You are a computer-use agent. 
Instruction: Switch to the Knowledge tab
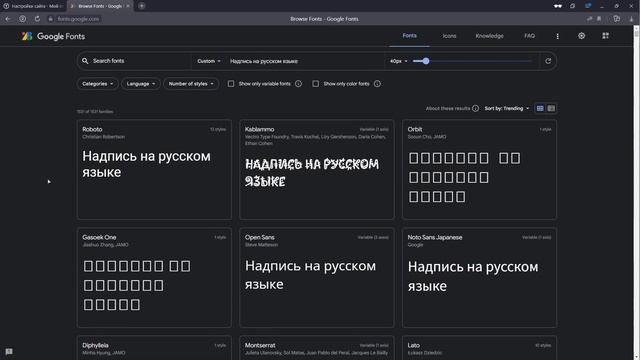(489, 36)
